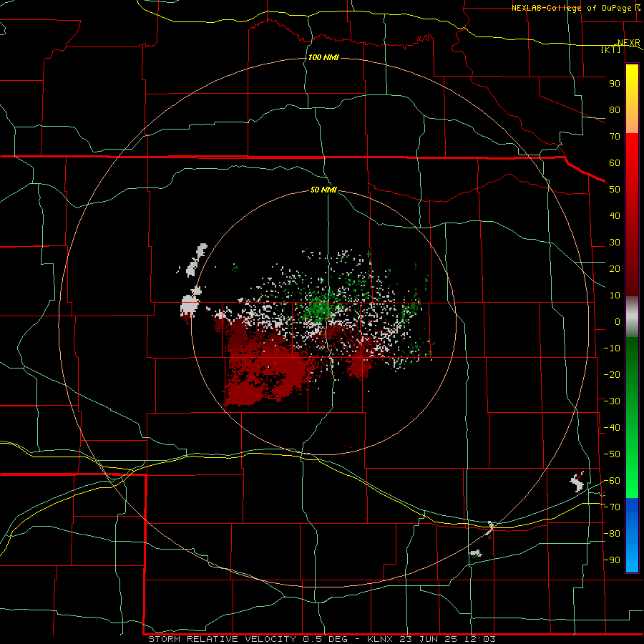
Task: Click the 0 value on velocity scale
Action: pos(618,321)
